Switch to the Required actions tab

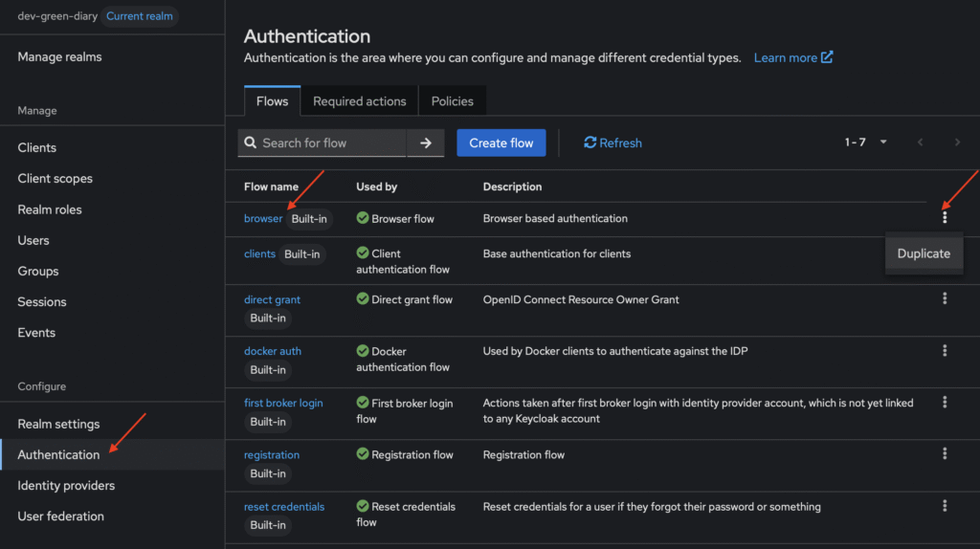pyautogui.click(x=359, y=101)
